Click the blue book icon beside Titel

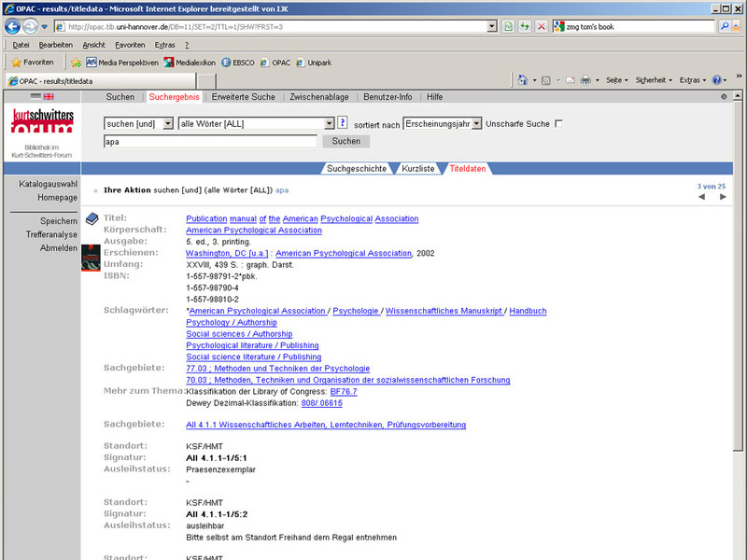[x=92, y=218]
